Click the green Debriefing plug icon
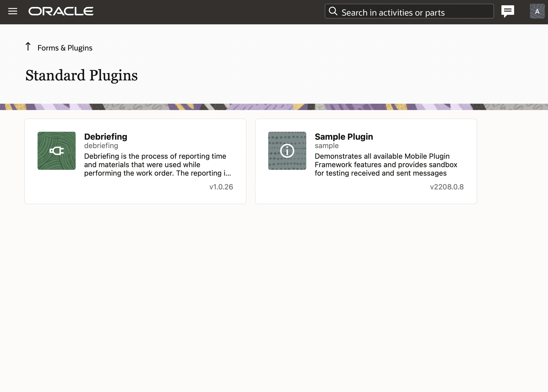 57,151
